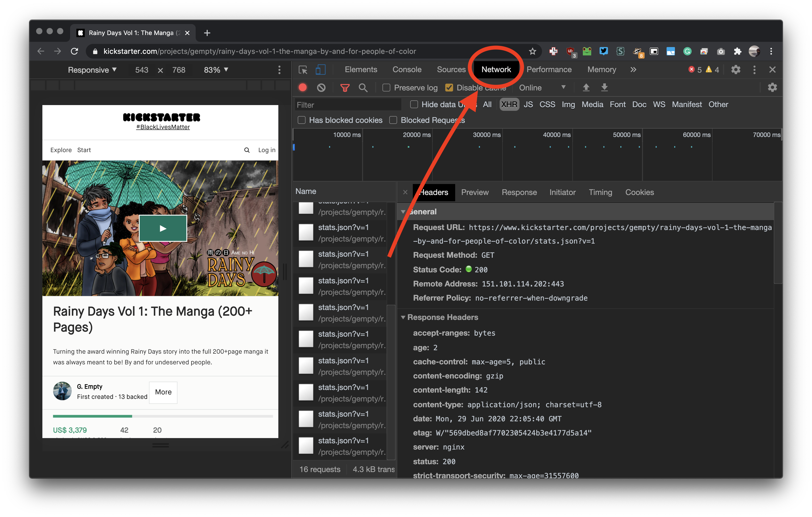
Task: Open the Grammarly extension icon
Action: coord(687,51)
